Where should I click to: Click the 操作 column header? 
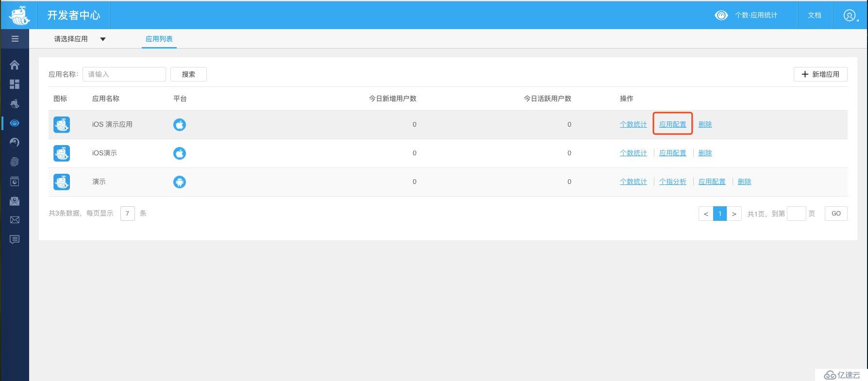626,99
